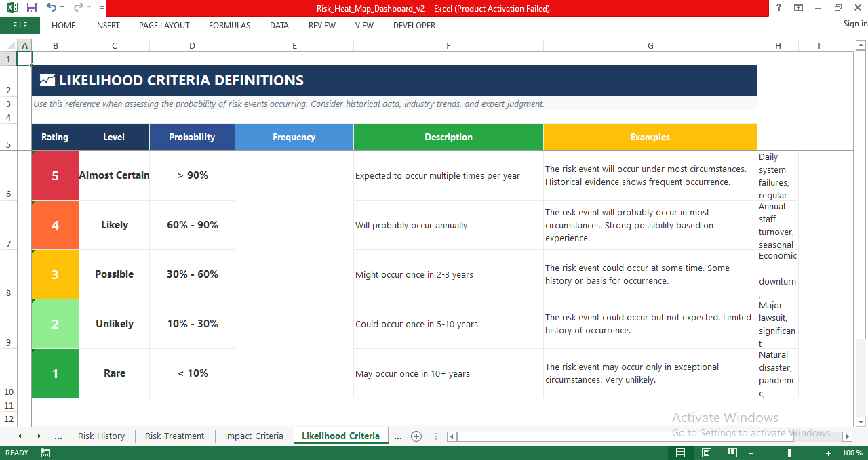Image resolution: width=868 pixels, height=460 pixels.
Task: Select 'Might occur once in 2-3 years' cell
Action: [448, 274]
